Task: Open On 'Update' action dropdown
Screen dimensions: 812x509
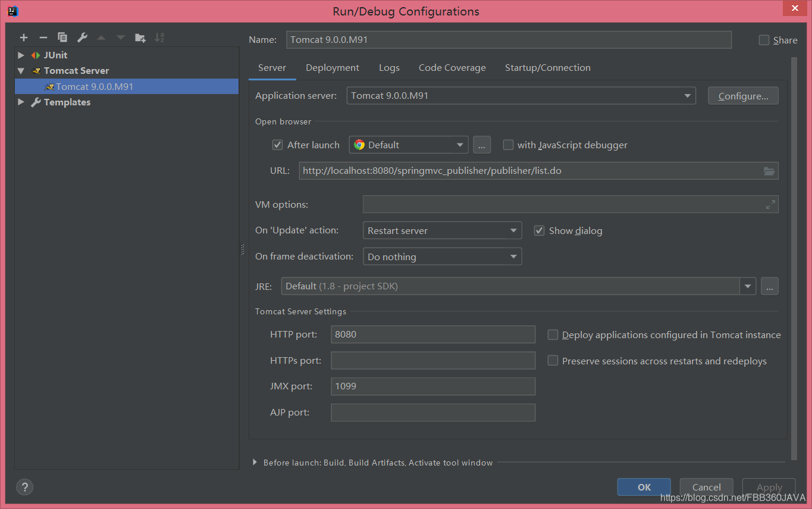Action: [442, 230]
